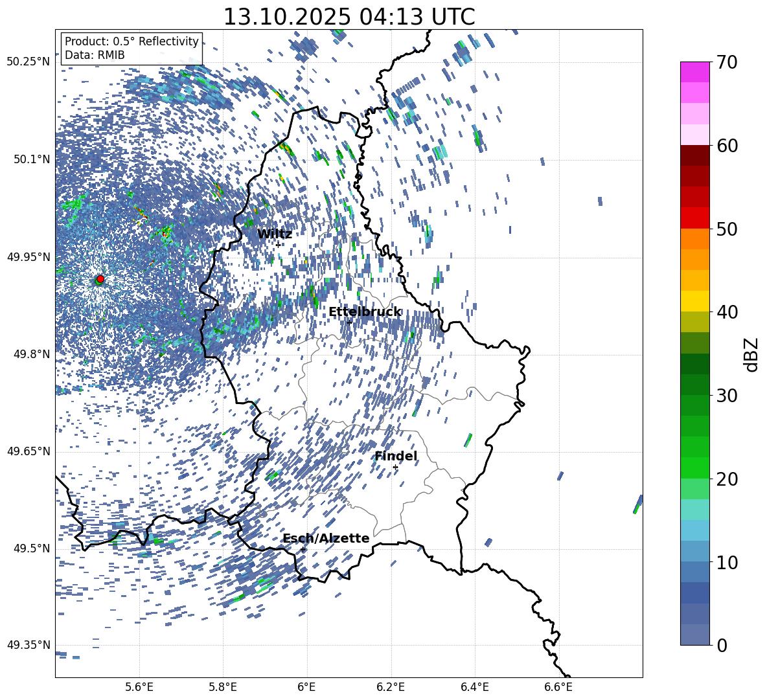Click the red radar site marker
This screenshot has height=700, width=767.
point(100,278)
